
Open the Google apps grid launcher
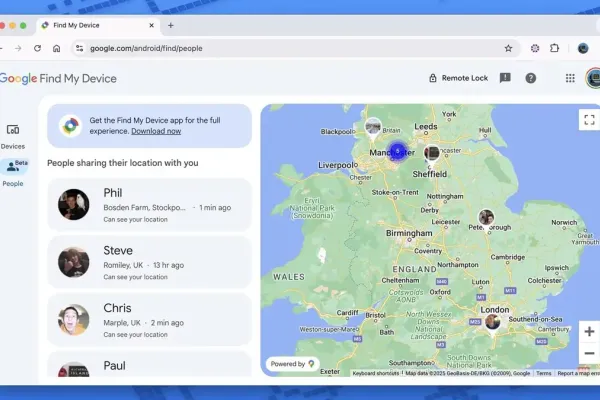[x=570, y=78]
